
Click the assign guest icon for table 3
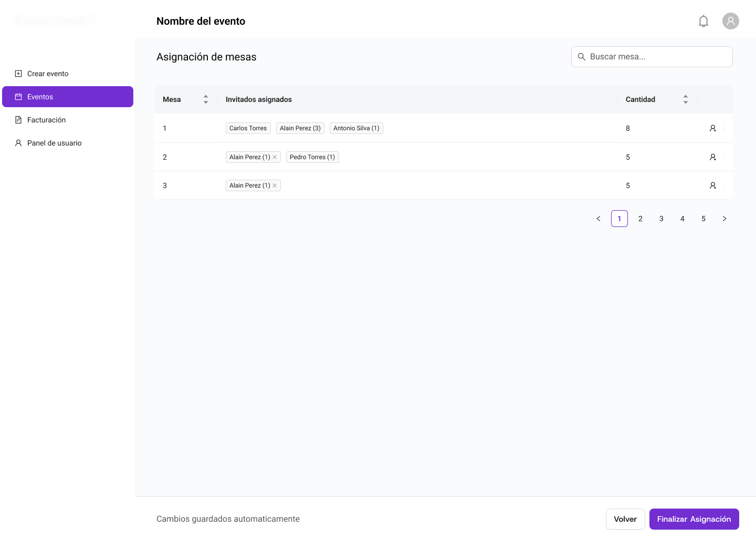coord(712,185)
